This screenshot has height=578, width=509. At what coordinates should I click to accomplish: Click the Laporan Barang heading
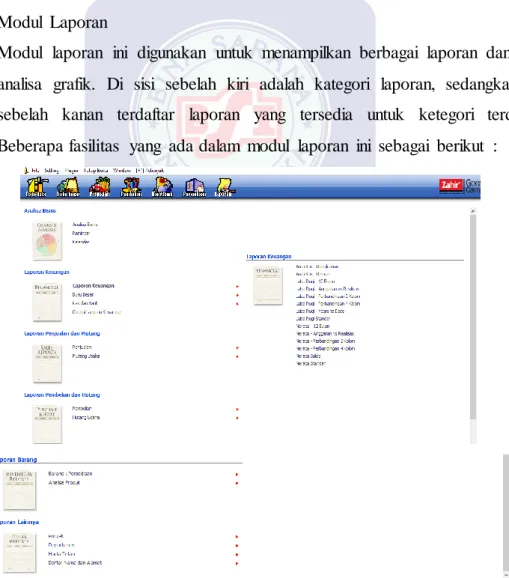tap(18, 460)
